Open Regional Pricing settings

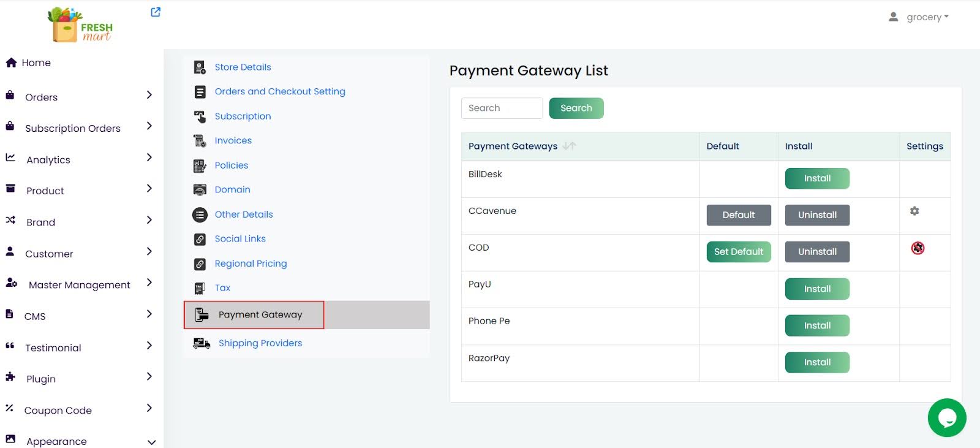pos(251,264)
